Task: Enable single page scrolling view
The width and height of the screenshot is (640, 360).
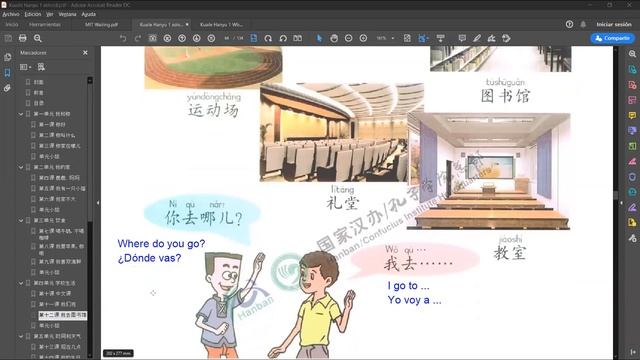Action: 253,38
